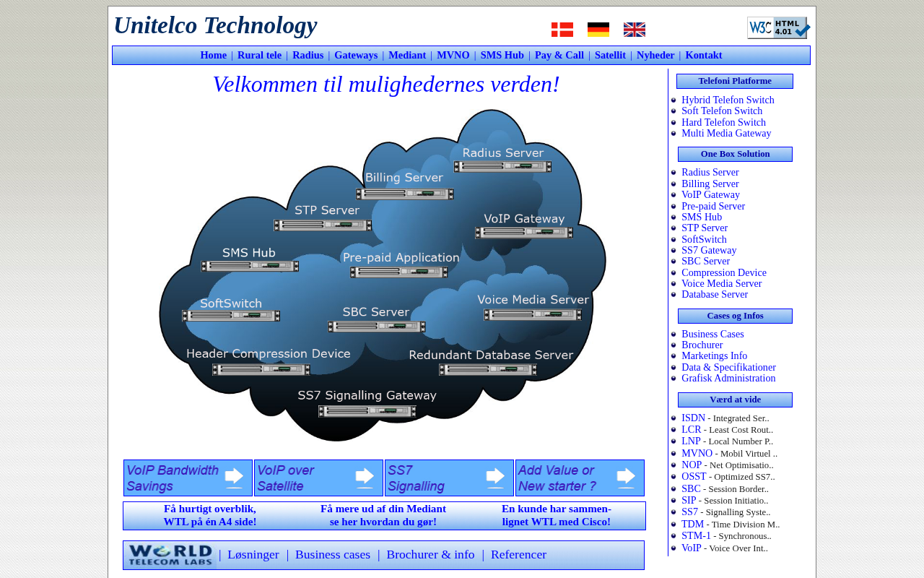Open SMS Hub in the navigation bar

click(x=502, y=56)
